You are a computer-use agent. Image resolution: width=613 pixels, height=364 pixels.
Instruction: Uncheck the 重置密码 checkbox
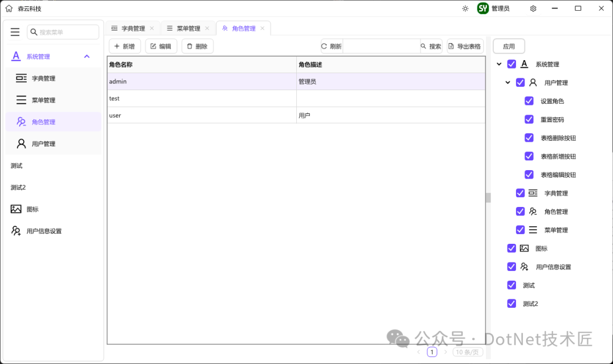coord(529,119)
